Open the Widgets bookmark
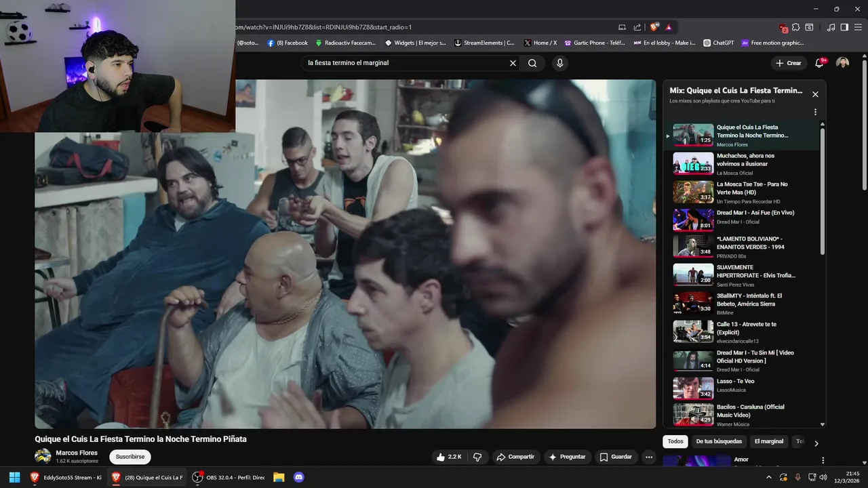868x488 pixels. (416, 43)
